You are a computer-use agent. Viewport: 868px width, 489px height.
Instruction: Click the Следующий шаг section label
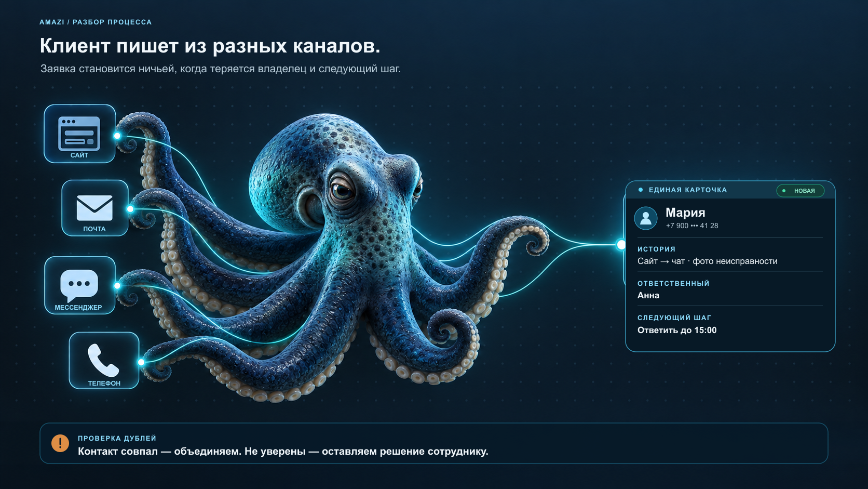click(x=674, y=318)
